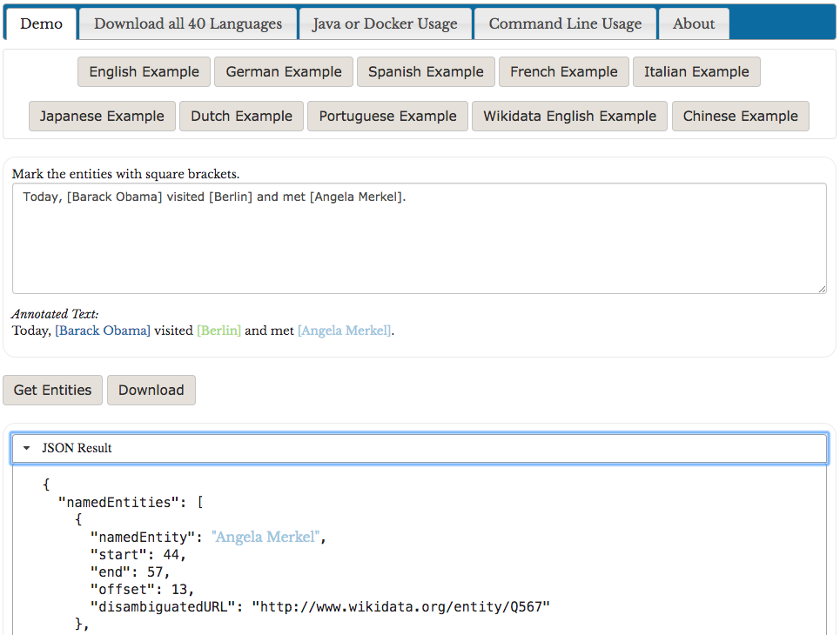Click the 'Mark the entities with square brackets' label
Viewport: 840px width, 635px height.
click(126, 174)
